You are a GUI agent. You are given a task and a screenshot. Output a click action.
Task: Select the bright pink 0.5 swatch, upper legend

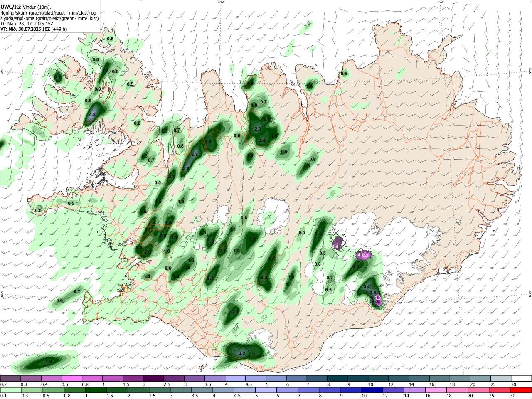(x=71, y=379)
